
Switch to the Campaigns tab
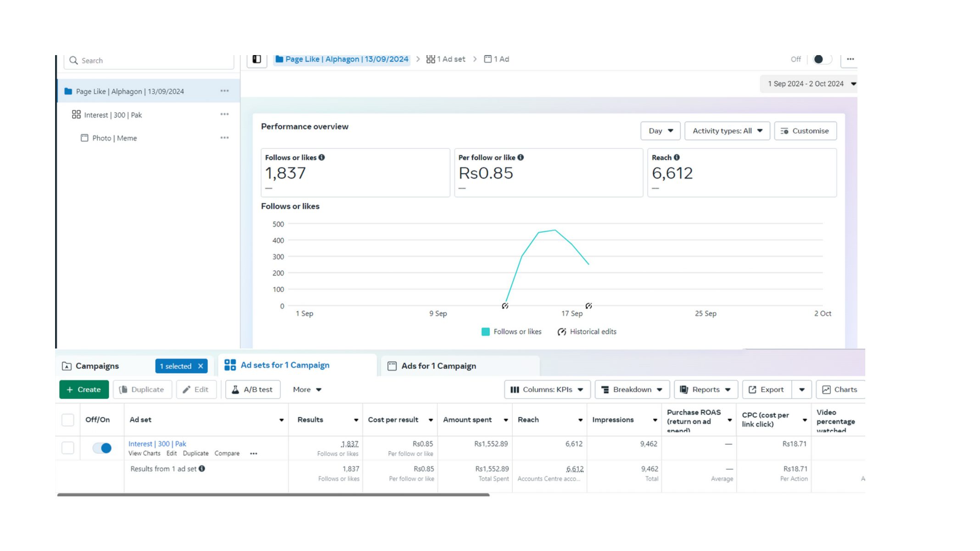97,366
